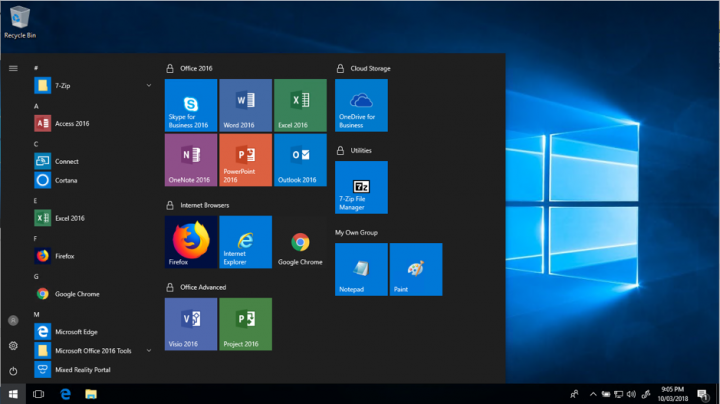Open the Word 2016 tile
Image resolution: width=720 pixels, height=404 pixels.
point(245,105)
